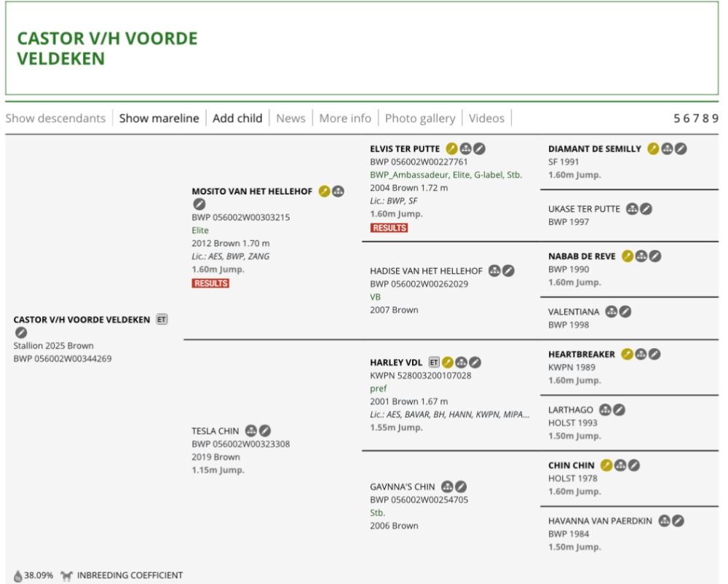This screenshot has height=584, width=728.
Task: Open siblings icon next to Larthago
Action: click(x=605, y=409)
